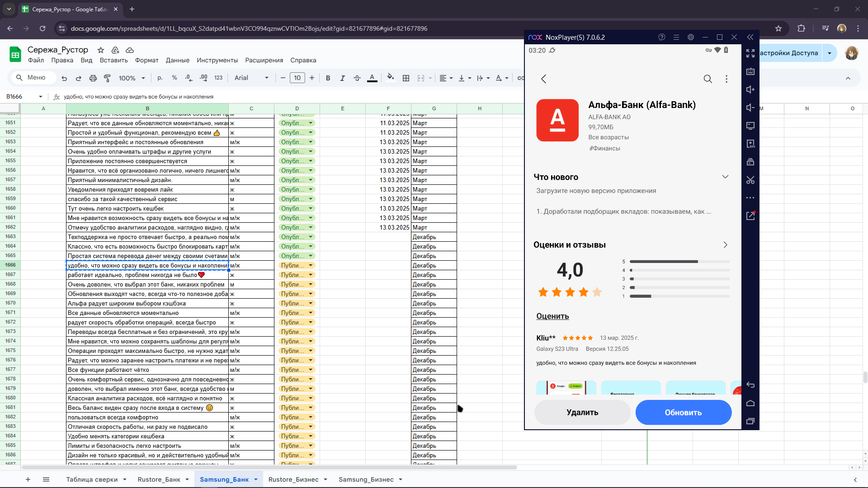868x488 pixels.
Task: Switch to Samsung_Бизнес sheet tab
Action: tap(366, 479)
